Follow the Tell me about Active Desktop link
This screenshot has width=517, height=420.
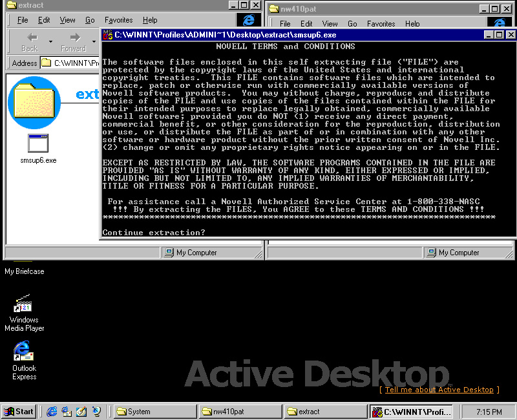coord(439,390)
